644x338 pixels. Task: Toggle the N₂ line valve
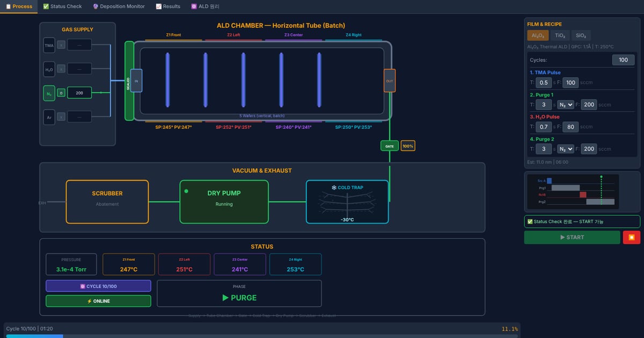[61, 93]
